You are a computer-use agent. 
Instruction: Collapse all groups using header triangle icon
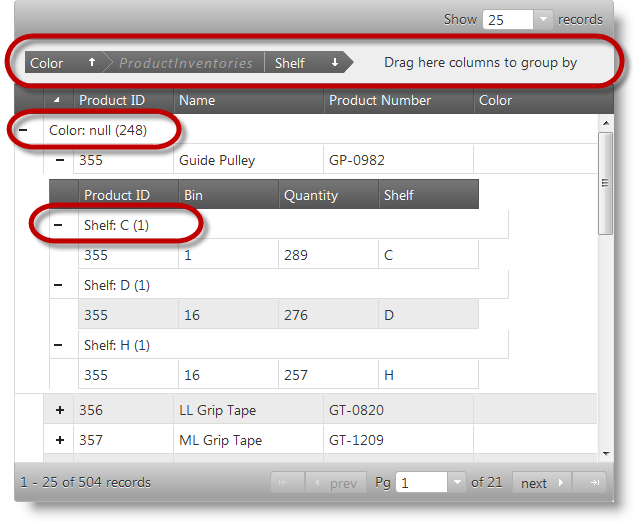tap(57, 100)
